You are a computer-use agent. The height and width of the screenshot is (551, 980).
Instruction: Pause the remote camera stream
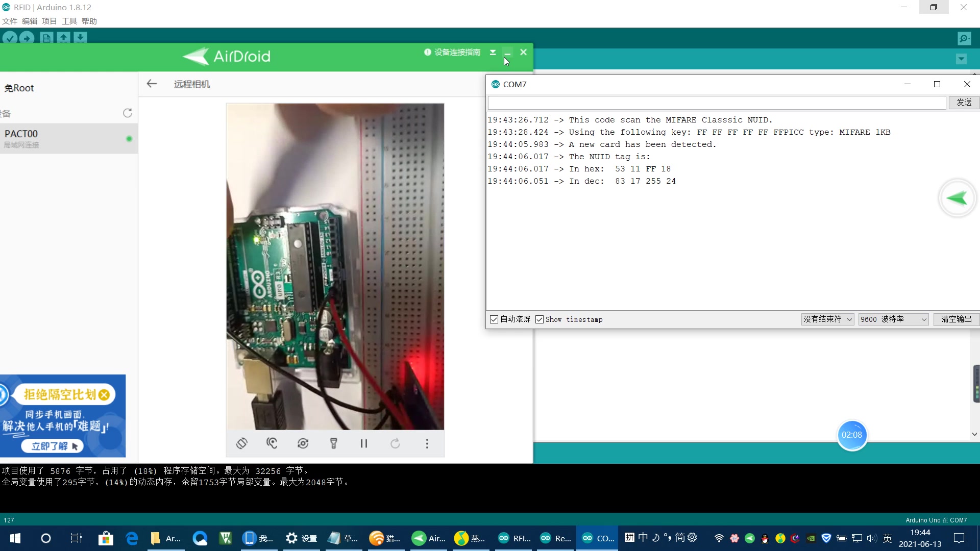coord(364,443)
